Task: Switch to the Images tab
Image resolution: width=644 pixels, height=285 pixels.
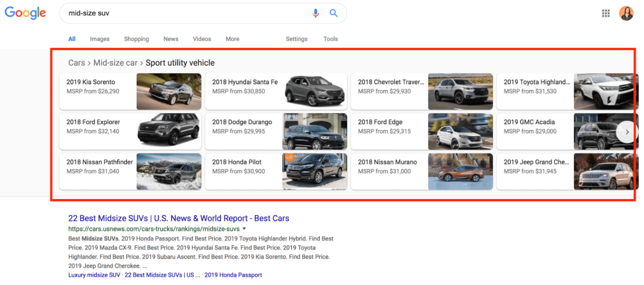Action: [100, 39]
